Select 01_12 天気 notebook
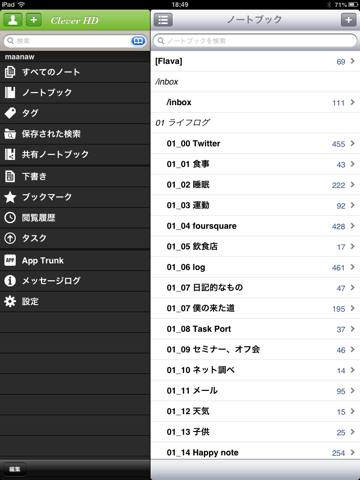Screen dimensions: 360x480 pos(256,411)
